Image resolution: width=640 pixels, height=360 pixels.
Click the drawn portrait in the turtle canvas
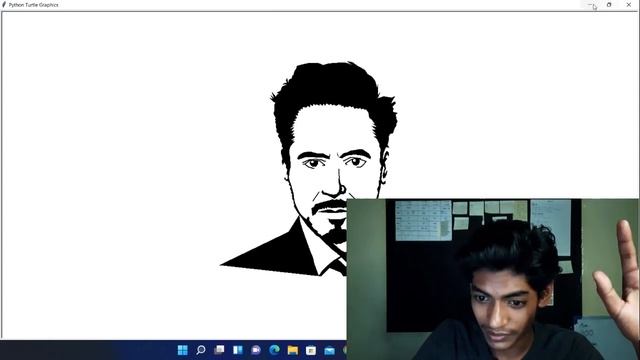point(309,169)
